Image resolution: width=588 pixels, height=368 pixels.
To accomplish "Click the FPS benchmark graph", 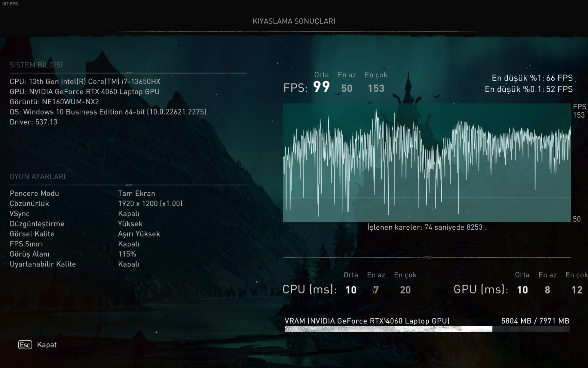I will pyautogui.click(x=427, y=163).
